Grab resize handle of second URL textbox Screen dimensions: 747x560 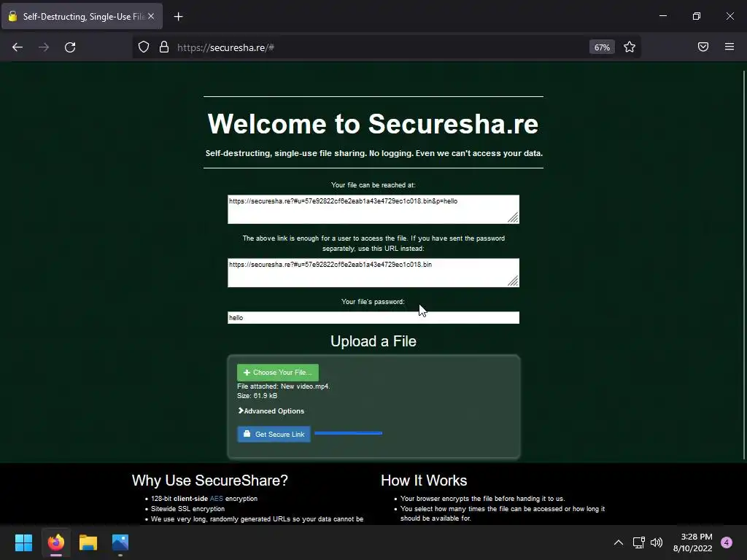513,281
